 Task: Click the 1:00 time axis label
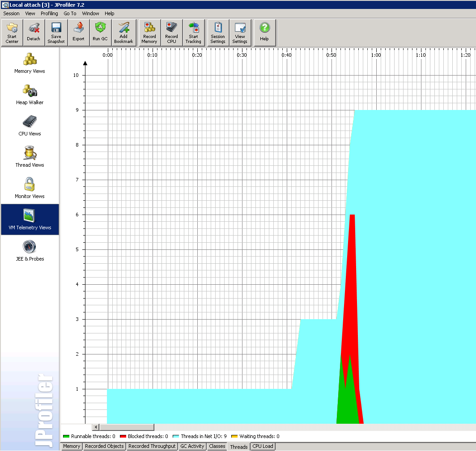click(x=376, y=55)
